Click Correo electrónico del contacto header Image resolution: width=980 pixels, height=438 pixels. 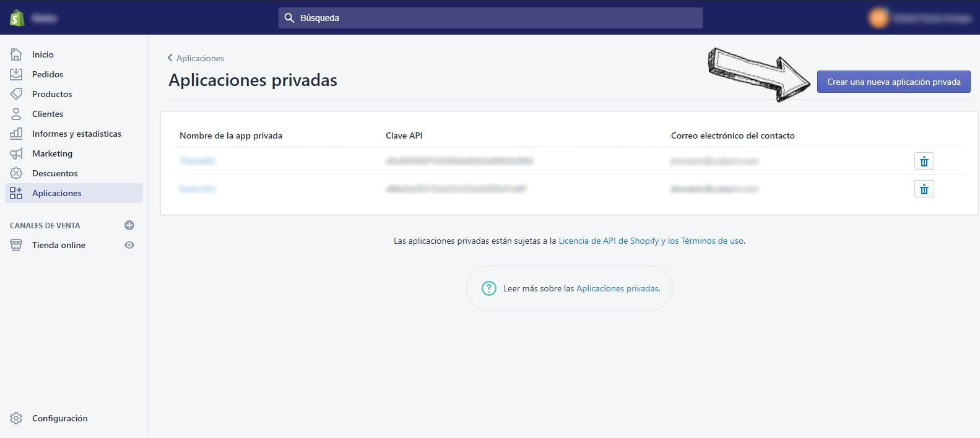[733, 135]
